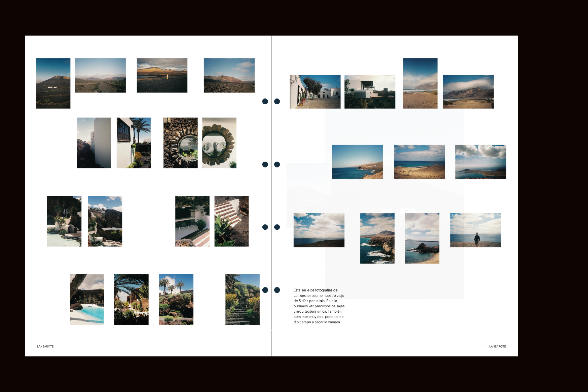Click the island view under clouds photo
The width and height of the screenshot is (588, 392).
click(480, 162)
